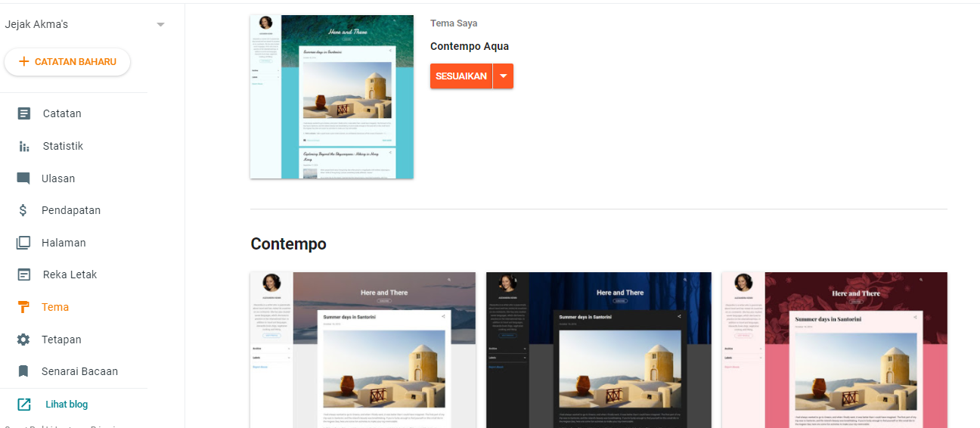The height and width of the screenshot is (428, 980).
Task: Open the Ulasan comment bubble icon
Action: coord(23,178)
